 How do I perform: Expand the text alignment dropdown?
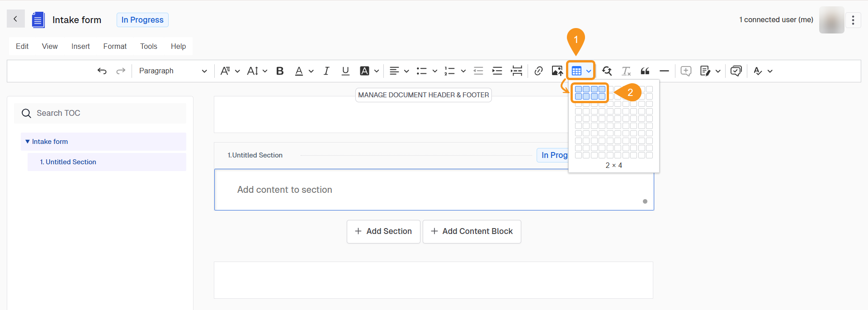pos(406,71)
